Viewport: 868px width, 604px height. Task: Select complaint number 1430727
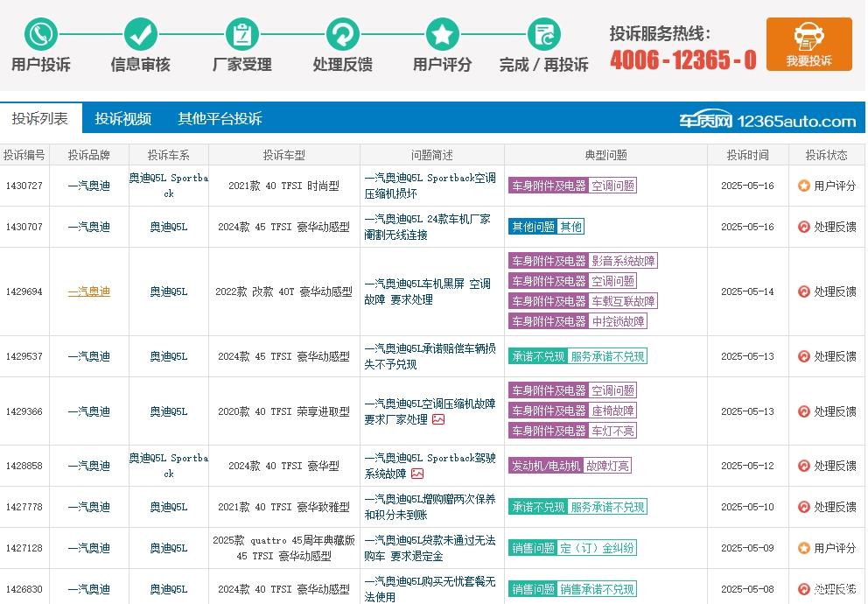(x=24, y=186)
